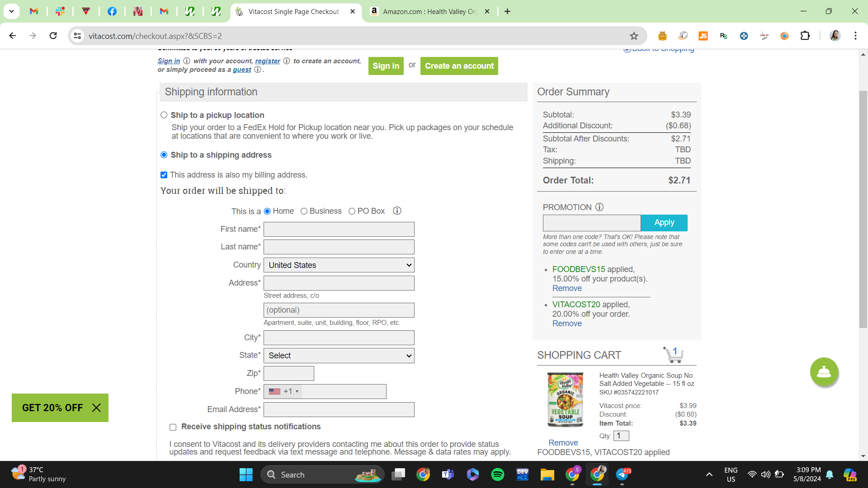Viewport: 868px width, 488px height.
Task: Focus the optional apartment address field
Action: pos(339,310)
